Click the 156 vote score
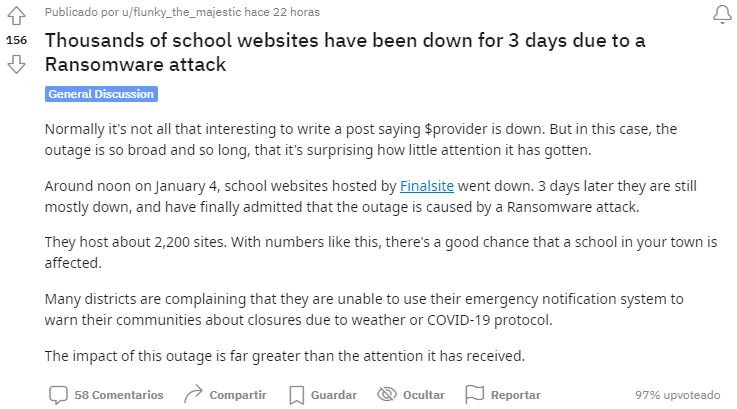Image resolution: width=737 pixels, height=409 pixels. tap(16, 40)
